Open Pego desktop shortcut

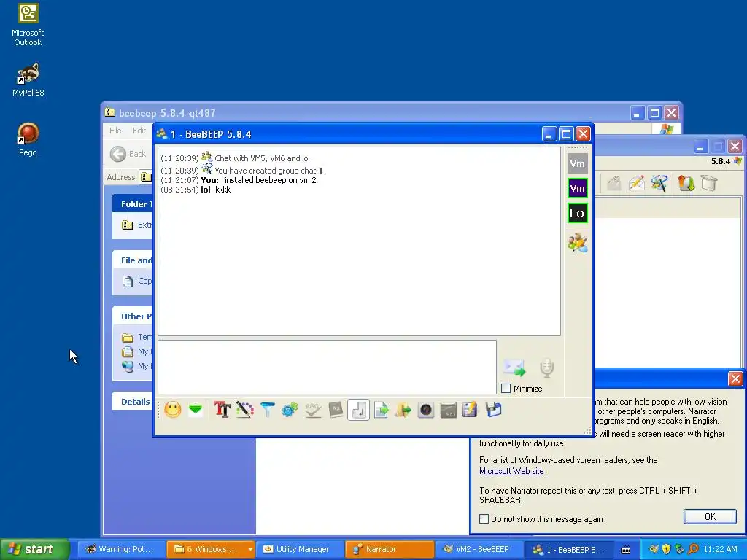click(28, 139)
